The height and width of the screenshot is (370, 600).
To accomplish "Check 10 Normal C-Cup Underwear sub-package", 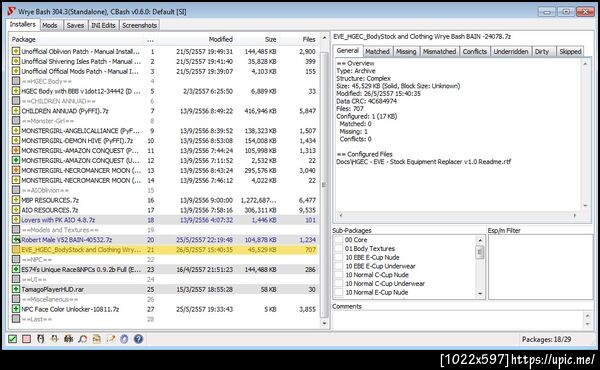I will click(x=339, y=284).
